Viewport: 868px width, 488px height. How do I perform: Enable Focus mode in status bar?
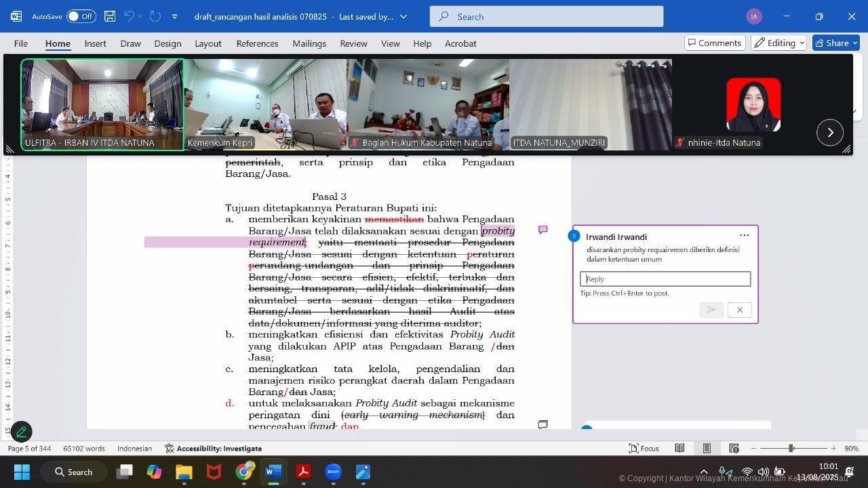point(644,448)
